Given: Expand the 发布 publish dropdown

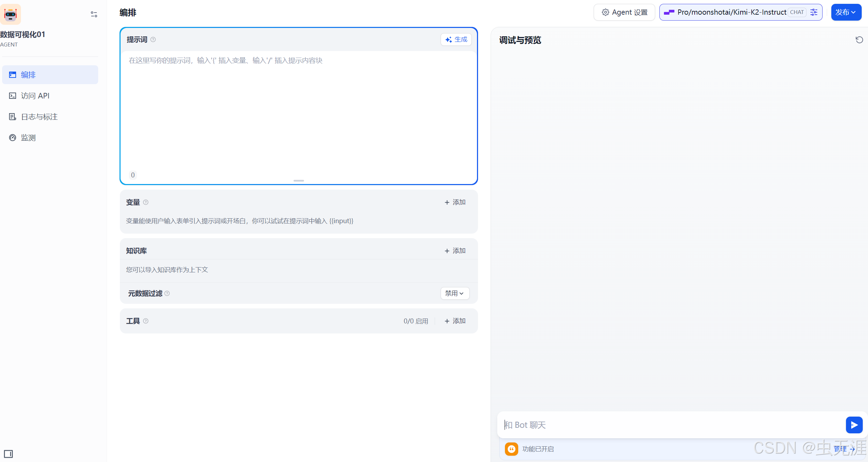Looking at the screenshot, I should pos(846,12).
